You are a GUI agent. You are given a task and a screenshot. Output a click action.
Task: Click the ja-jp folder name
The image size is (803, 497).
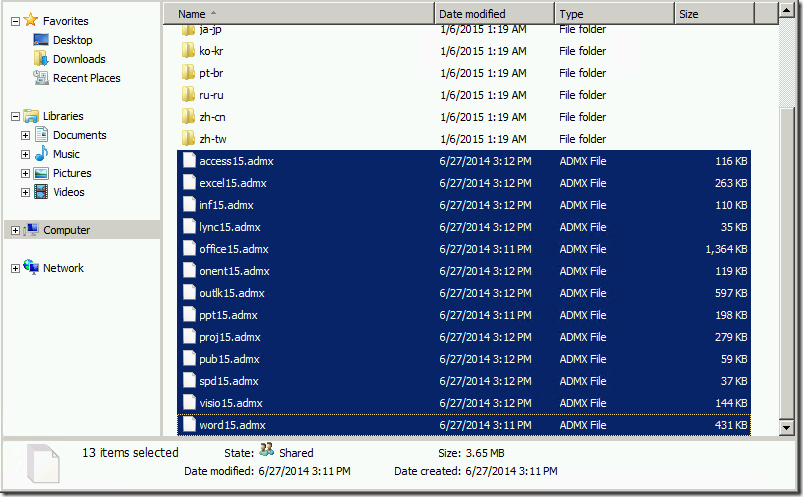click(x=210, y=29)
